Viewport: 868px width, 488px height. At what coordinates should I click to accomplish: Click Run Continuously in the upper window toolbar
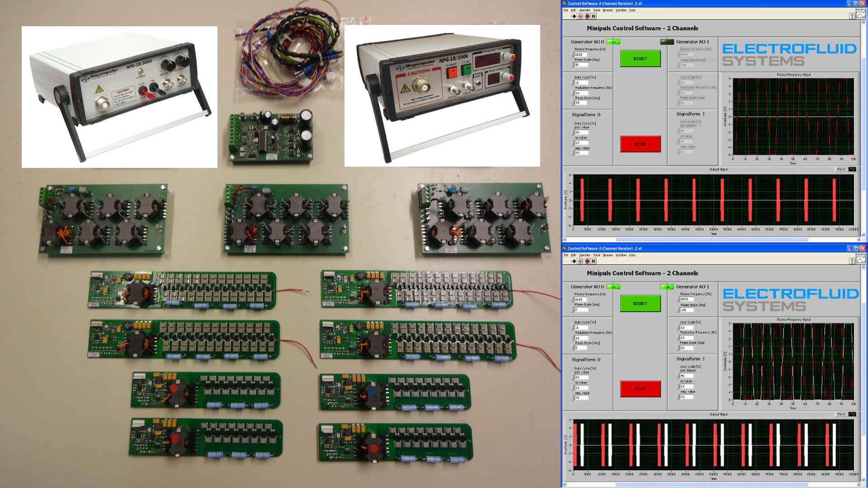pyautogui.click(x=580, y=16)
